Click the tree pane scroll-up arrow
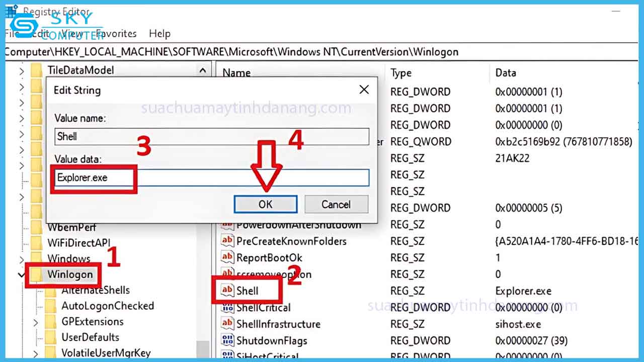 pyautogui.click(x=203, y=70)
